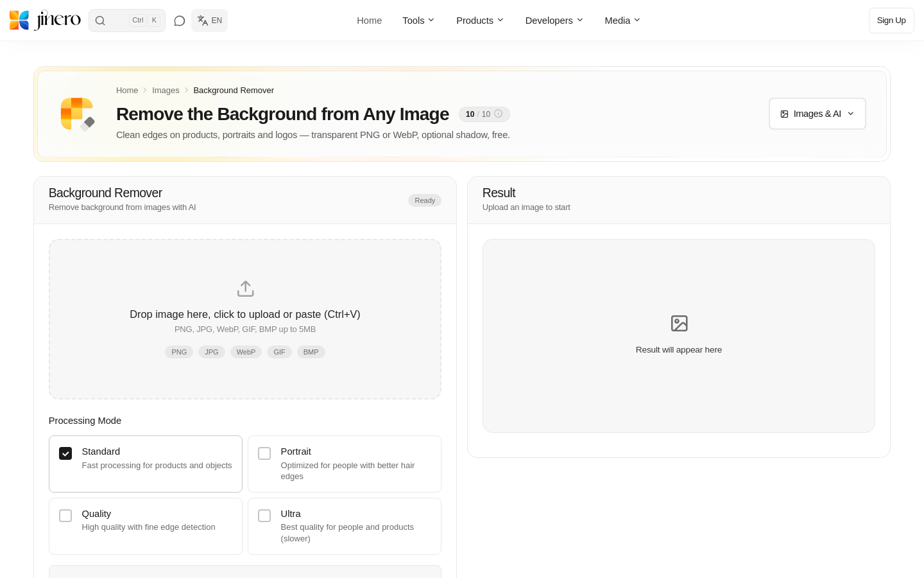The width and height of the screenshot is (924, 578).
Task: Open the search box with magnifier icon
Action: [127, 21]
